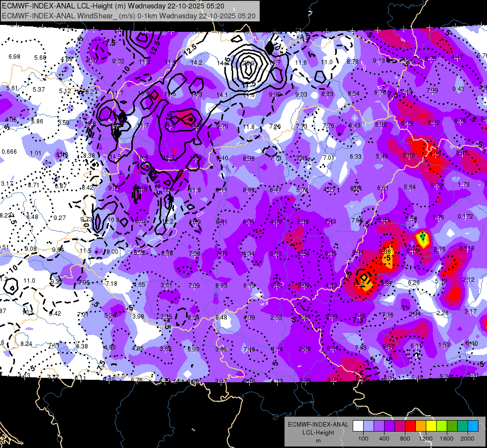Click the wind shear value 9.43
Viewport: 487px width, 448px height.
(x=459, y=89)
